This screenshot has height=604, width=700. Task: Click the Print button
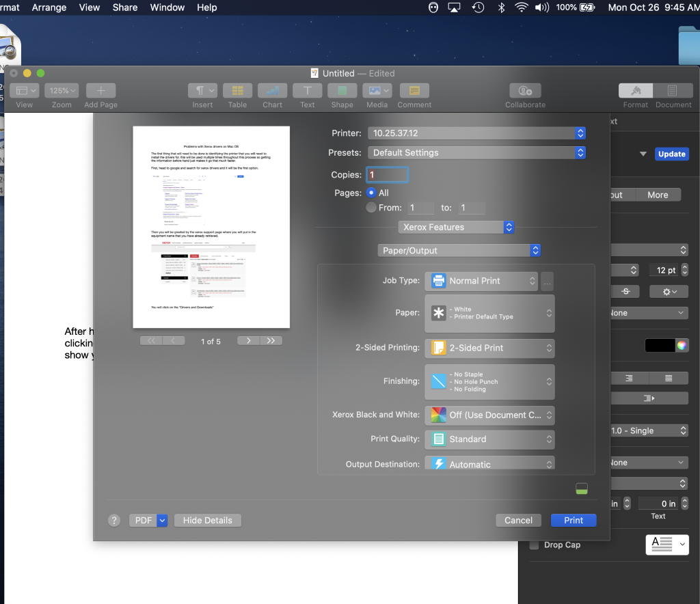coord(573,520)
